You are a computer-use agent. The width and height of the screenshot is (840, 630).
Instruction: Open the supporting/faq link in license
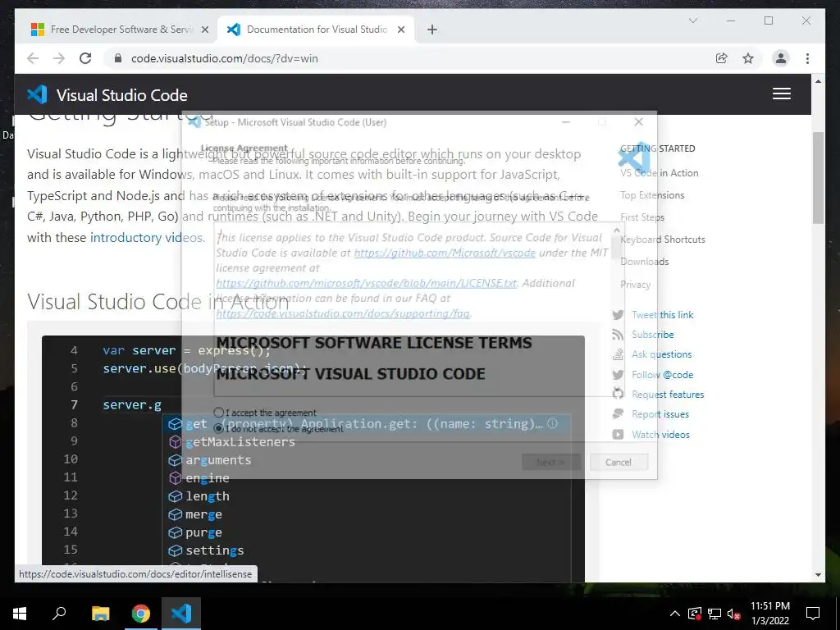coord(343,313)
